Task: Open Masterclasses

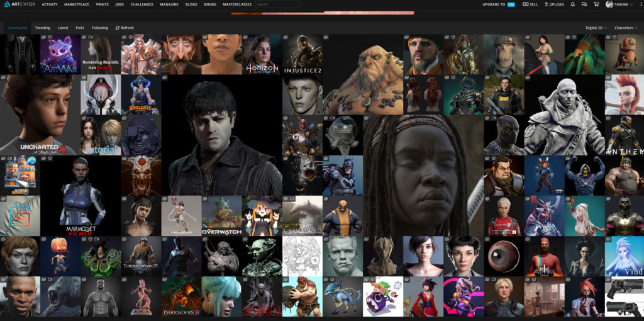Action: 237,4
